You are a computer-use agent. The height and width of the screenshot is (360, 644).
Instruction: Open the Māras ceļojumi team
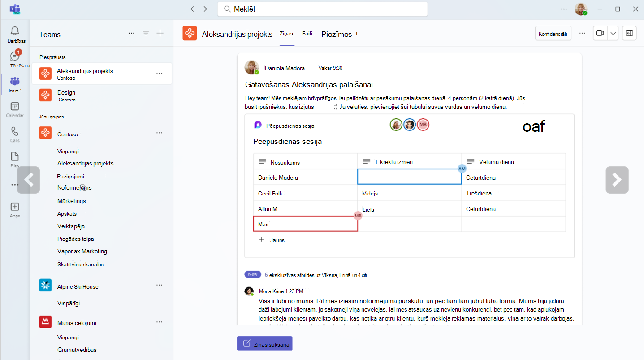click(77, 323)
